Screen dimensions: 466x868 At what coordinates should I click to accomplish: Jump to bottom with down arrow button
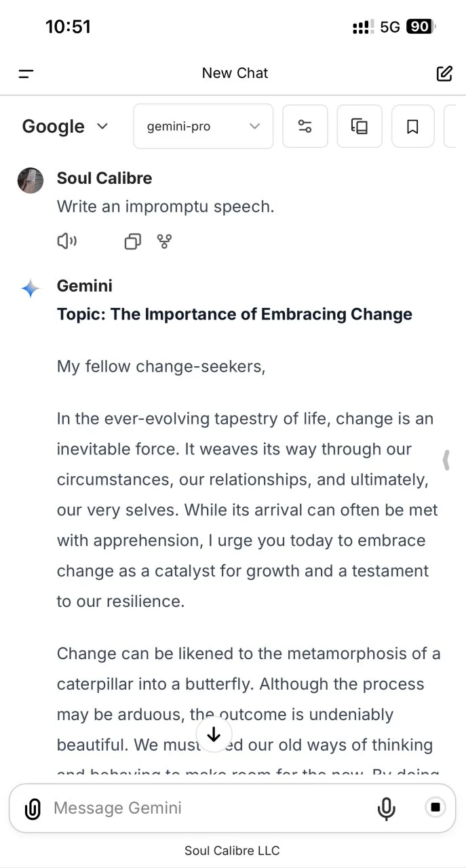click(x=214, y=734)
